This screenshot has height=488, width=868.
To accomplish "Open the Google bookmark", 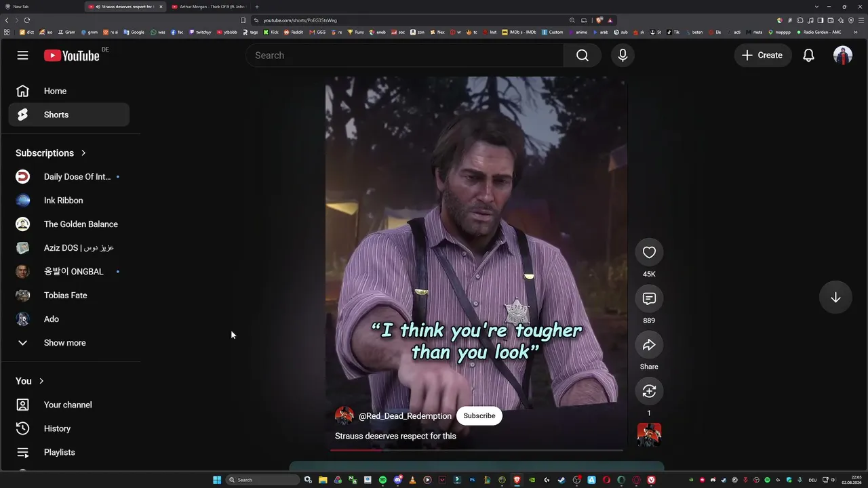I will [x=134, y=32].
